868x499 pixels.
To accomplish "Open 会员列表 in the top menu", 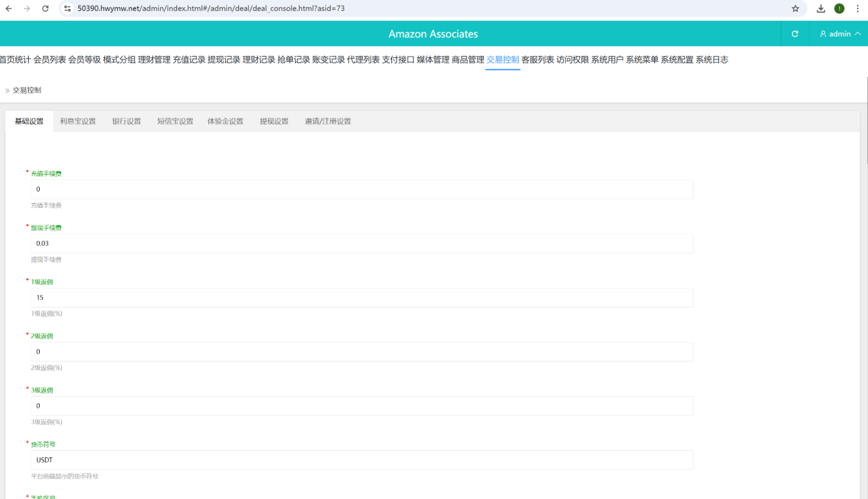I will pyautogui.click(x=49, y=60).
